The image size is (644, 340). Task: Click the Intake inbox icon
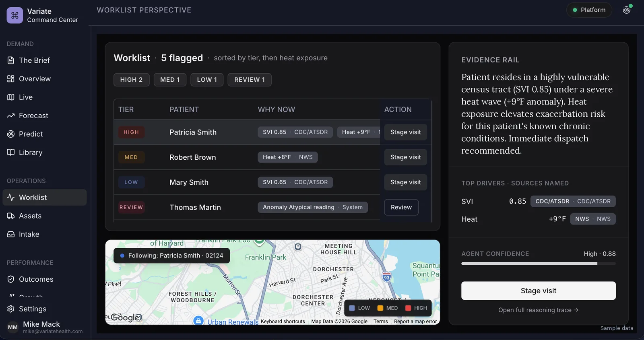pyautogui.click(x=11, y=234)
